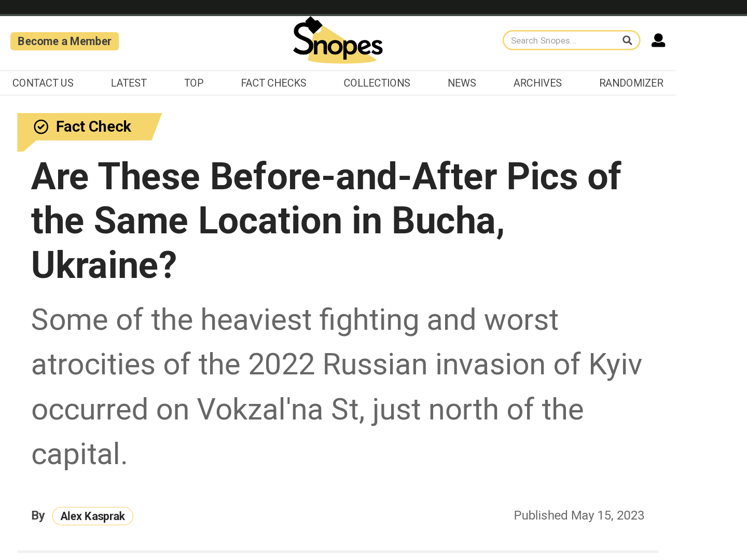Click the Fact Check checkmark icon
Screen dimensions: 747x560
click(41, 127)
